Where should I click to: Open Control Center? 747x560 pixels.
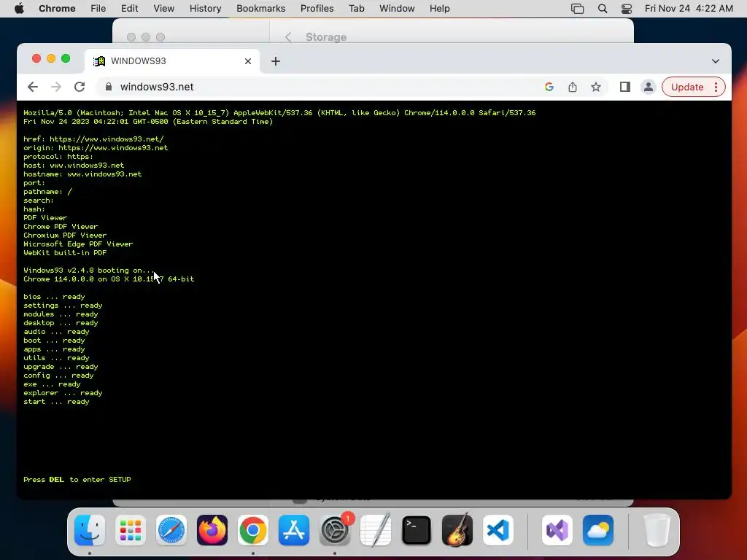(627, 8)
